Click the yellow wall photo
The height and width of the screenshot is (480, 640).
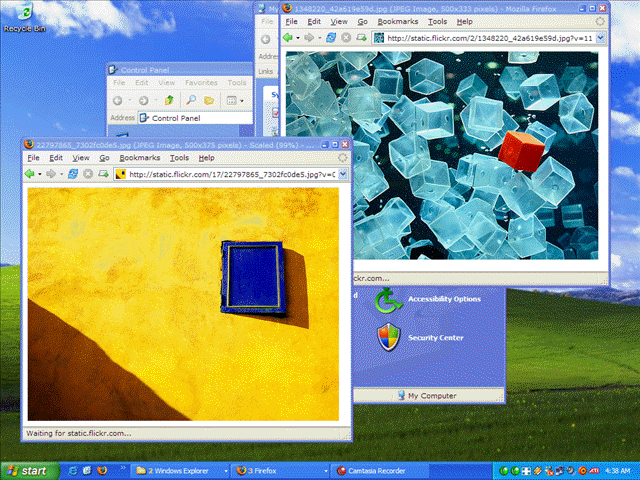183,304
